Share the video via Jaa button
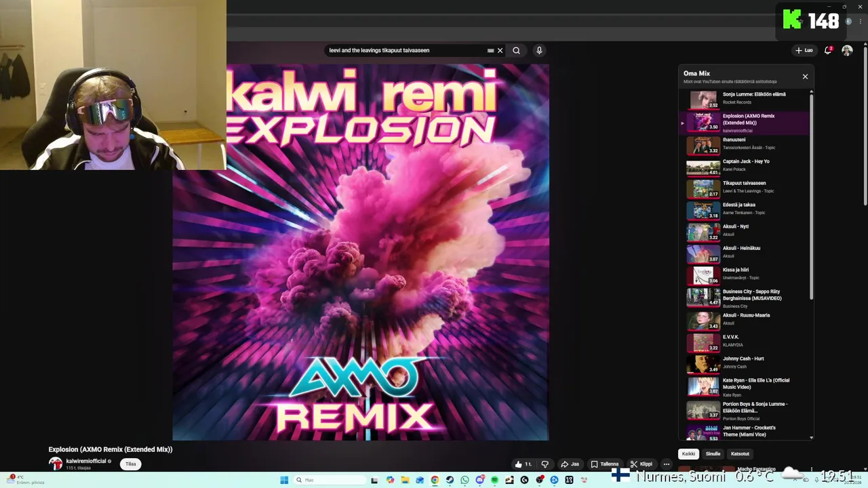868x488 pixels. (x=570, y=464)
